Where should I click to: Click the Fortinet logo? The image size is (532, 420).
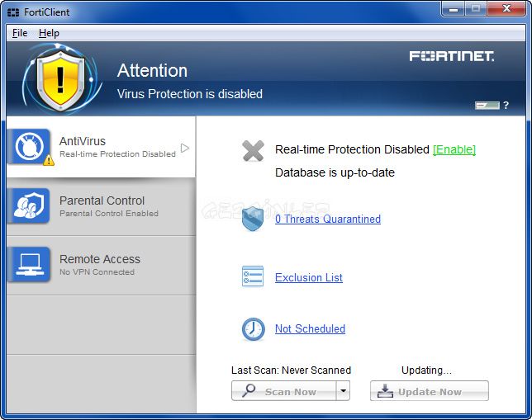coord(452,56)
